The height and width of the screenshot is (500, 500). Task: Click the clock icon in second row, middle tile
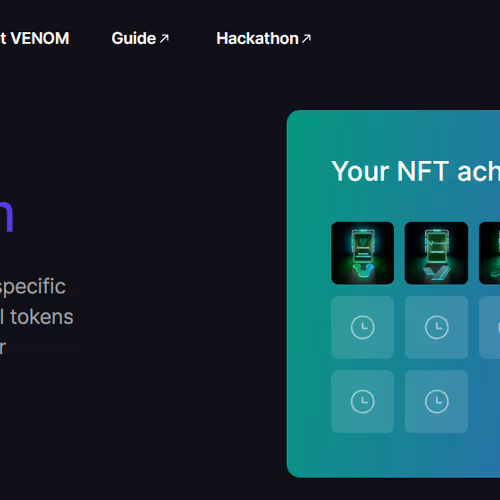click(x=437, y=327)
